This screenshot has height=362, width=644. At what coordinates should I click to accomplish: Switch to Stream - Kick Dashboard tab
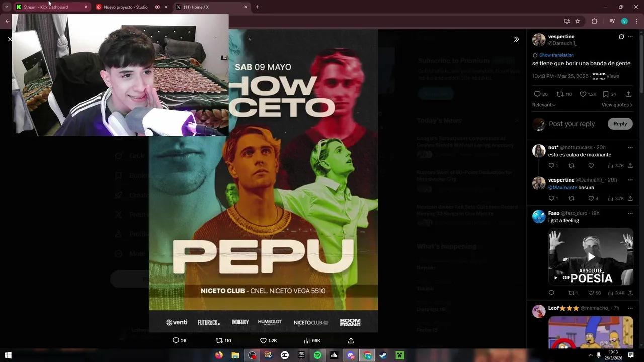[x=51, y=7]
